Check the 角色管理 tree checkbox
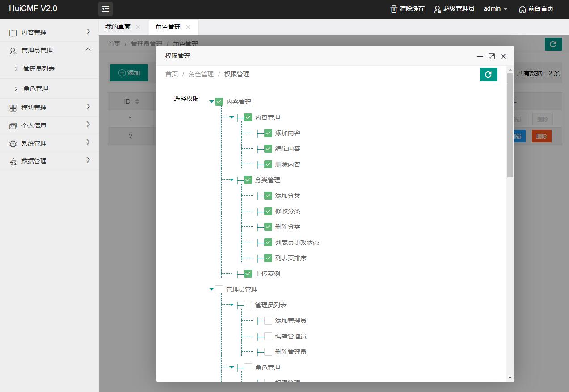This screenshot has width=569, height=392. (248, 367)
